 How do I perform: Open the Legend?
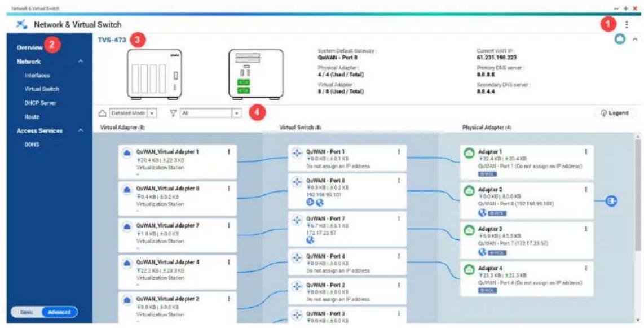coord(615,112)
